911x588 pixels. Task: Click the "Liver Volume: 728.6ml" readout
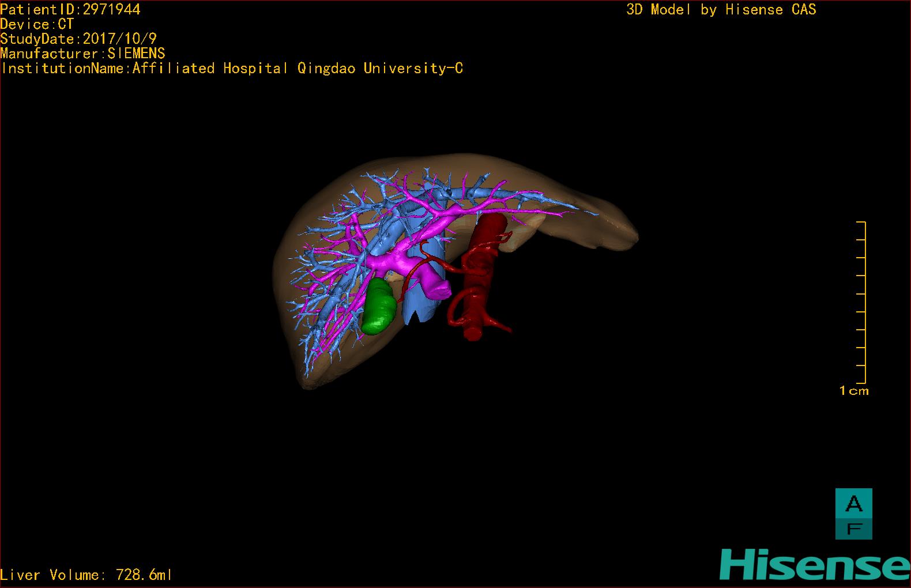point(86,575)
